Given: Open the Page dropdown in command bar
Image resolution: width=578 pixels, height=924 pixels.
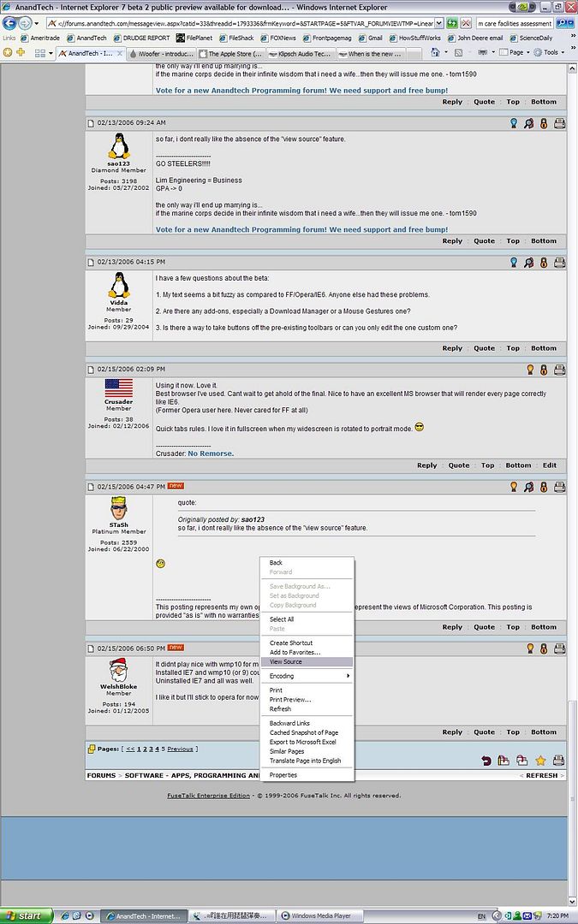Looking at the screenshot, I should pyautogui.click(x=518, y=53).
